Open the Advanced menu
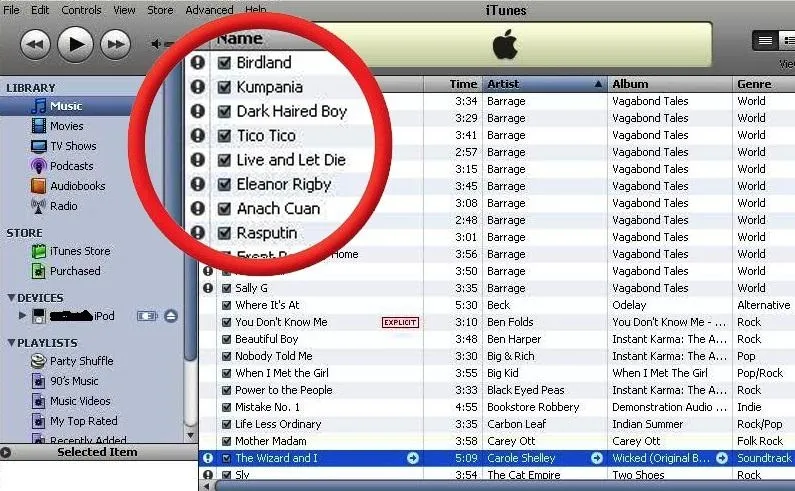 [209, 10]
